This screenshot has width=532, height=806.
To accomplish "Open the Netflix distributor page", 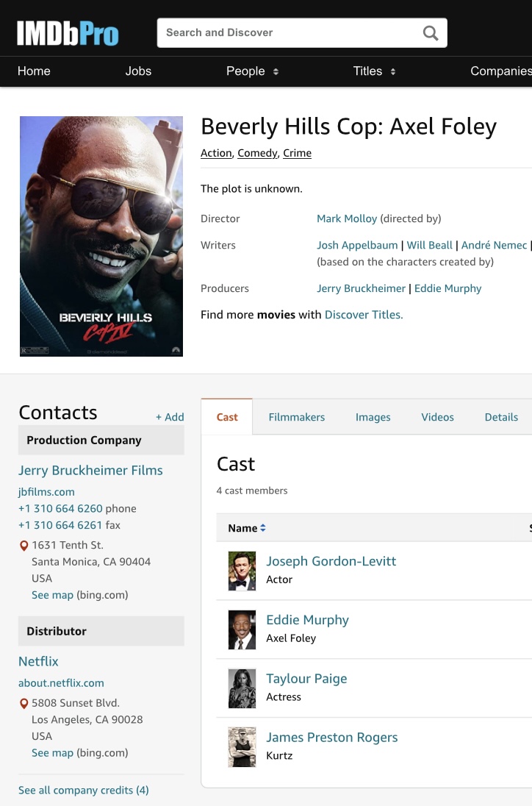I will [x=38, y=661].
